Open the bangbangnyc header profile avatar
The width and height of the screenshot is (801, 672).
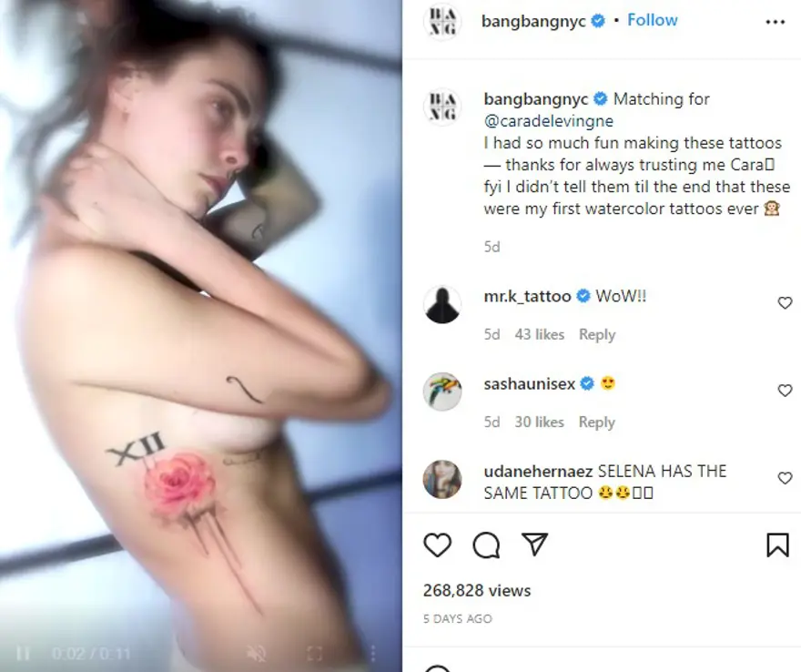point(442,21)
